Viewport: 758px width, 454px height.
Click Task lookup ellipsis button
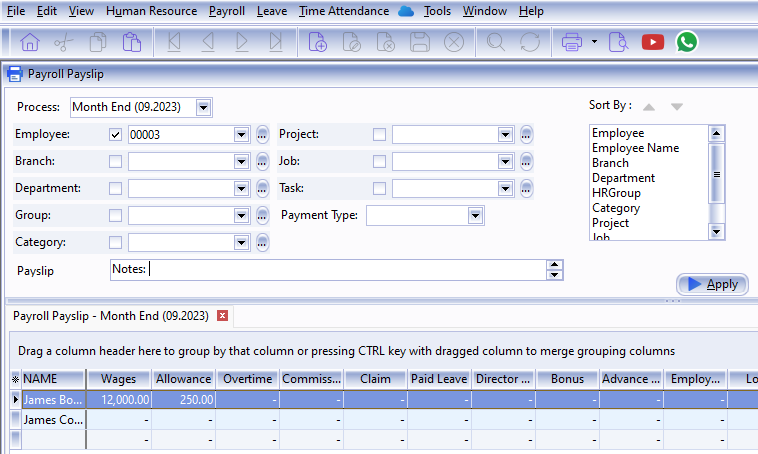pyautogui.click(x=526, y=189)
